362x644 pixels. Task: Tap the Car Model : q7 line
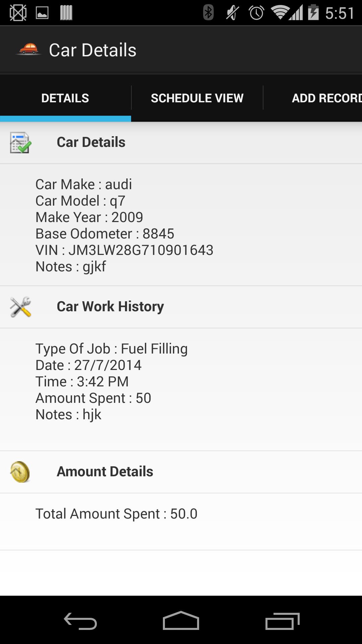[x=80, y=201]
